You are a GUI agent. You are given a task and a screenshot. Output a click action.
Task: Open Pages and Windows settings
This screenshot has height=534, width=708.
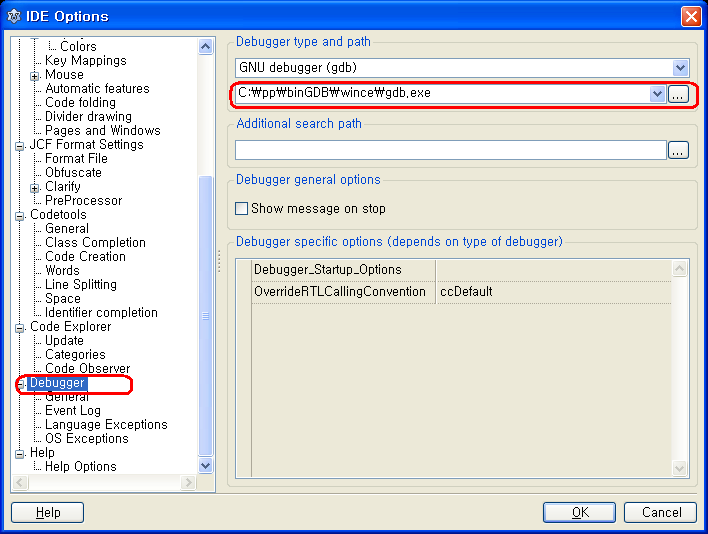103,130
